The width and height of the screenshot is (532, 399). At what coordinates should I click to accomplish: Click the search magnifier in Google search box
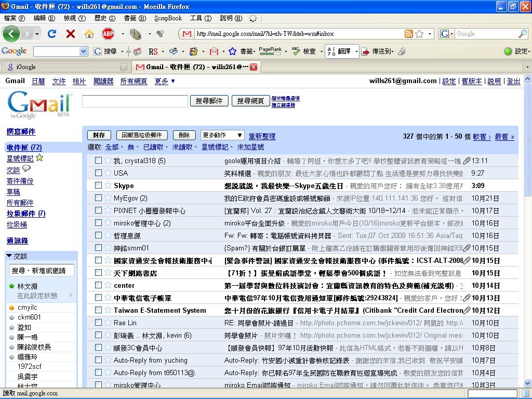click(523, 34)
